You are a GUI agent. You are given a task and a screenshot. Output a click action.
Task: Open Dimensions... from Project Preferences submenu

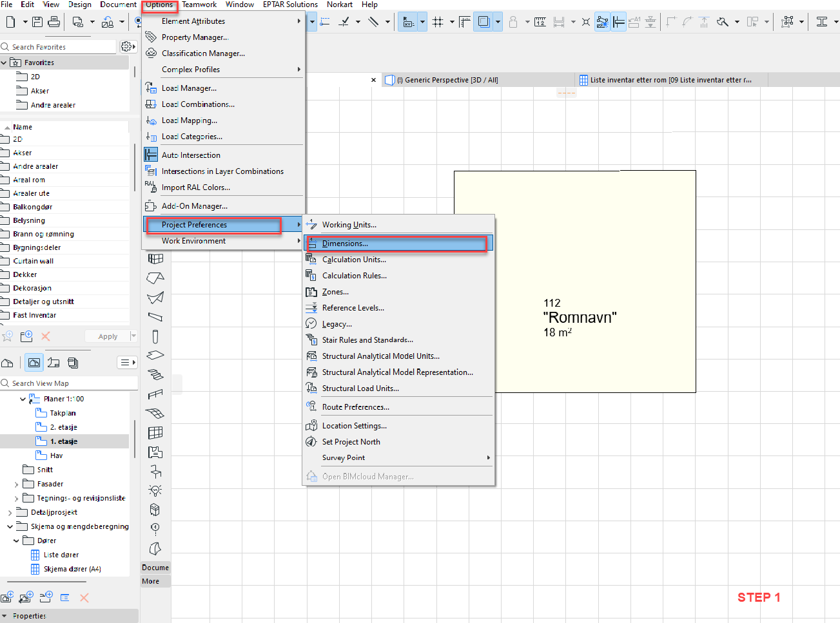coord(345,244)
